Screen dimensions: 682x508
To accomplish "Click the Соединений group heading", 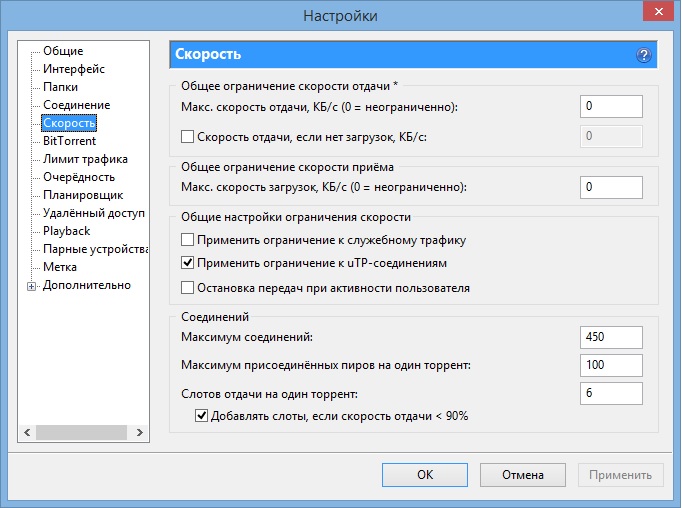I will (x=215, y=317).
